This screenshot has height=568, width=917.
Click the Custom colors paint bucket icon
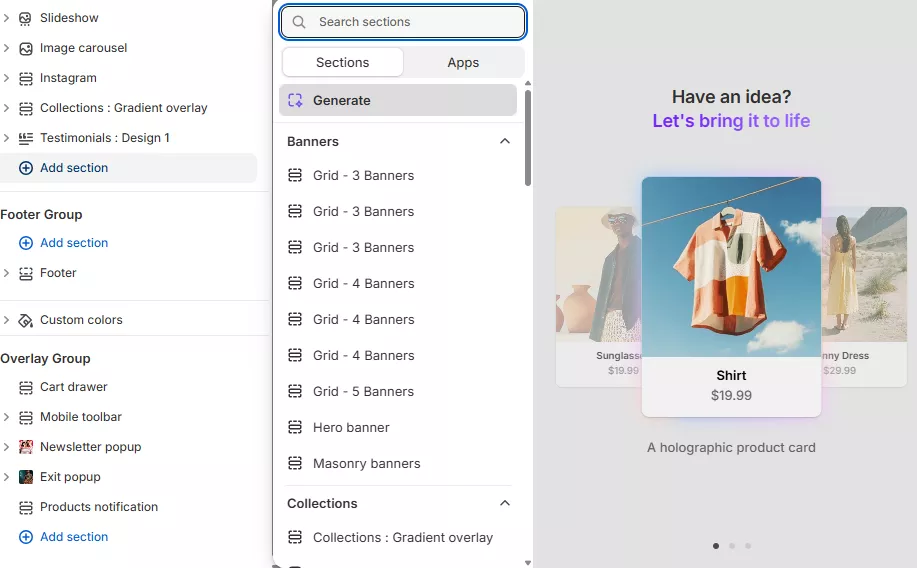26,320
